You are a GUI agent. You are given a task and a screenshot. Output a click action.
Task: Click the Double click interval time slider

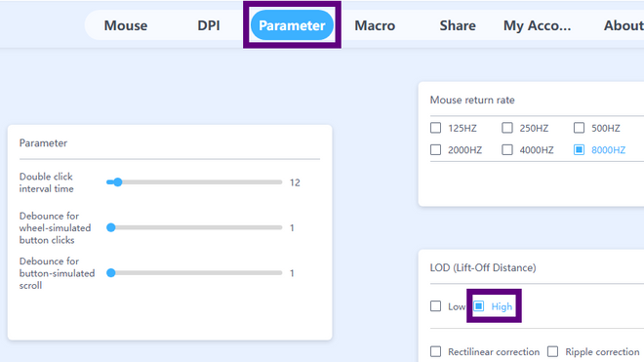tap(194, 182)
